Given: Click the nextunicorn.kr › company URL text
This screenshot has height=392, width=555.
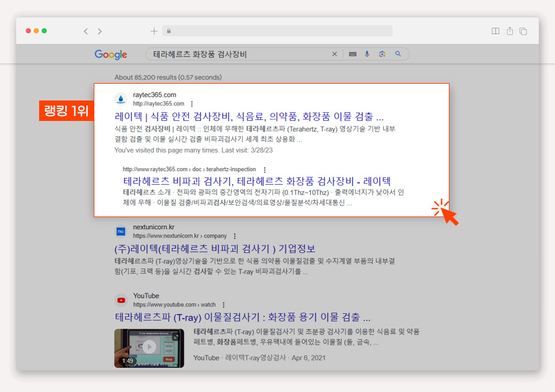Looking at the screenshot, I should (x=180, y=236).
